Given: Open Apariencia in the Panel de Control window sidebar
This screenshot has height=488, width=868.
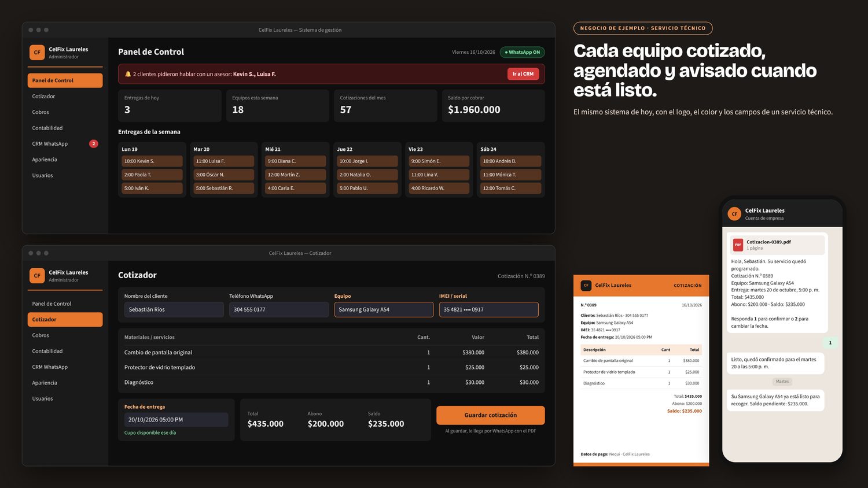Looking at the screenshot, I should click(65, 160).
